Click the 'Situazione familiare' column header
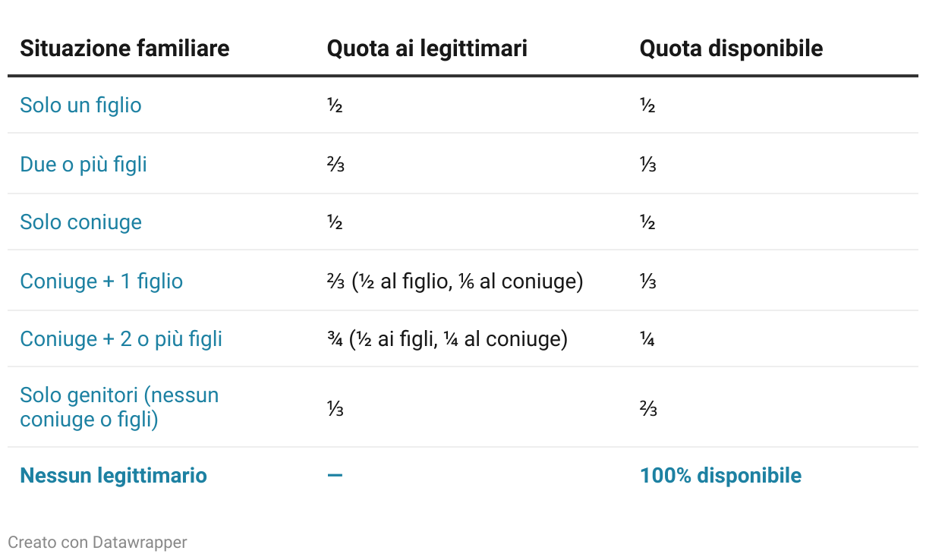This screenshot has height=560, width=926. tap(124, 49)
